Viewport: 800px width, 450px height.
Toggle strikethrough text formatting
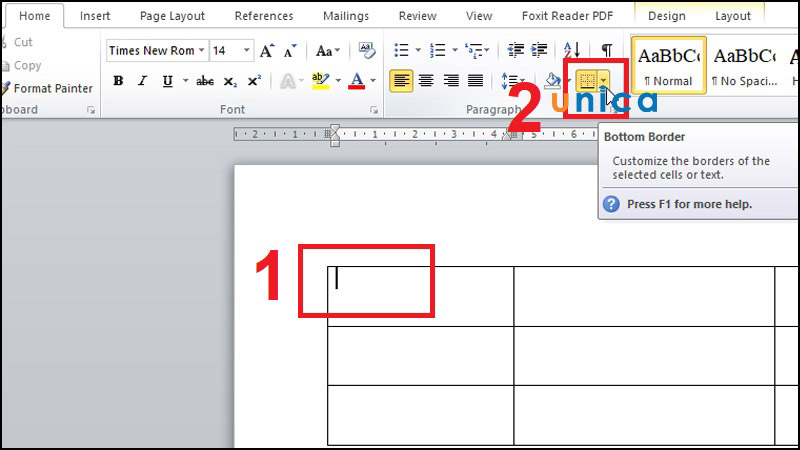pos(205,81)
